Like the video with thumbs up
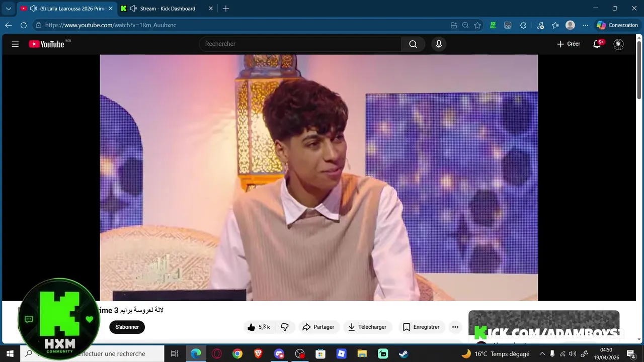644x362 pixels. tap(259, 327)
